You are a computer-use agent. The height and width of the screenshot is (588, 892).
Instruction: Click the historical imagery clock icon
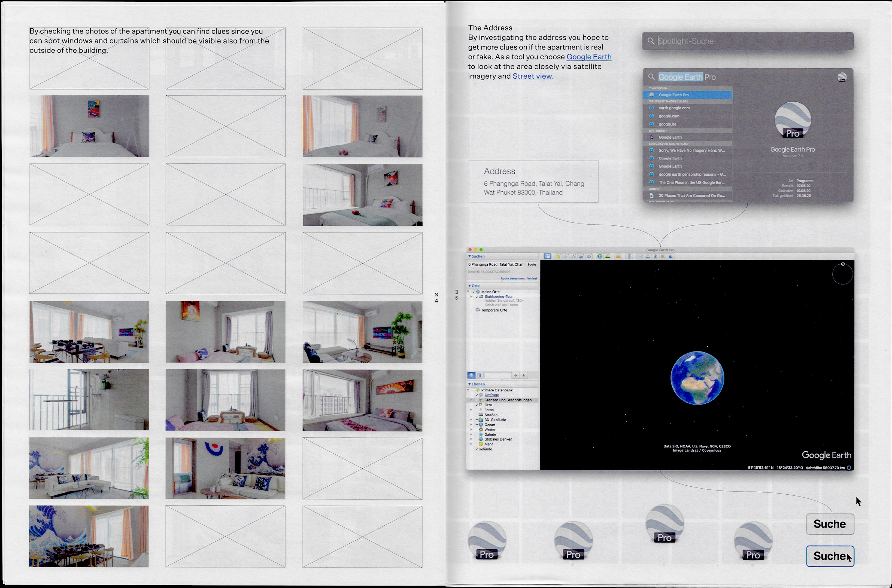600,256
